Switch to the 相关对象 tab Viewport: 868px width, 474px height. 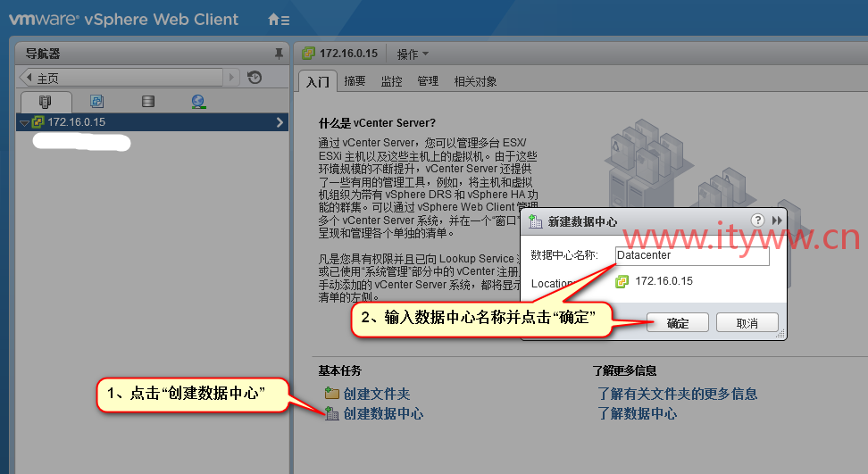[475, 81]
